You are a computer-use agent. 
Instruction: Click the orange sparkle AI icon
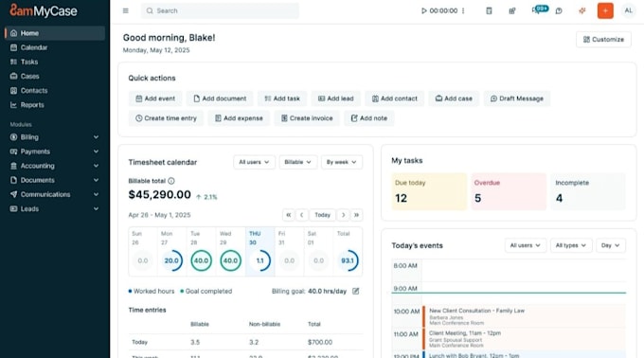(582, 10)
